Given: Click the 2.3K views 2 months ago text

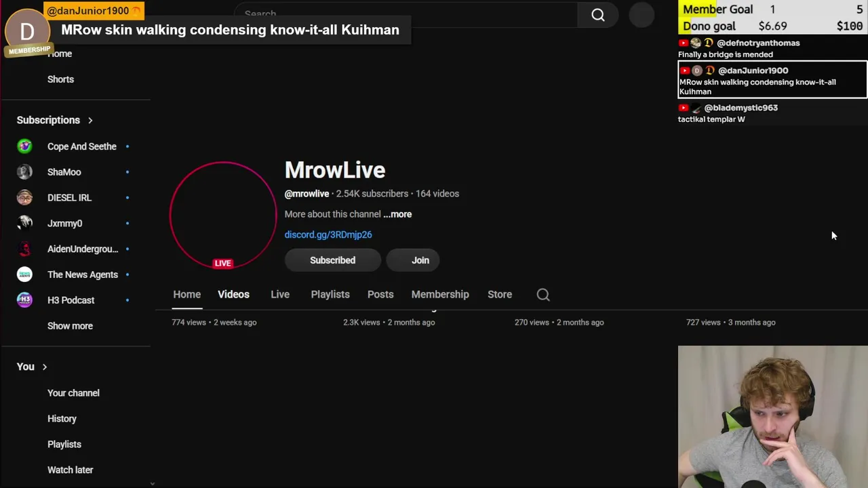Looking at the screenshot, I should coord(389,323).
